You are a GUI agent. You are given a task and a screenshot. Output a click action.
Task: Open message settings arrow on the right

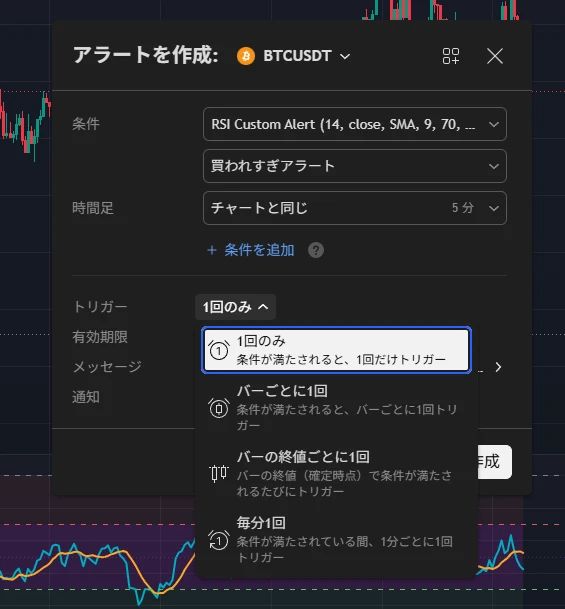tap(498, 367)
